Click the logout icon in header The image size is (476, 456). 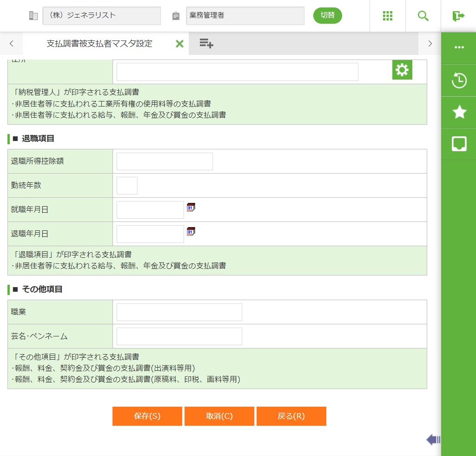pos(458,16)
